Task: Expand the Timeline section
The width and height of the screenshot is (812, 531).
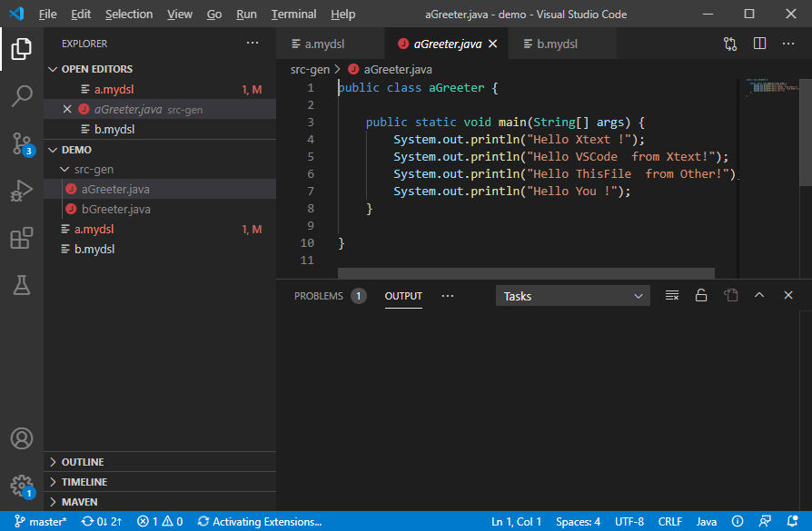Action: [160, 482]
